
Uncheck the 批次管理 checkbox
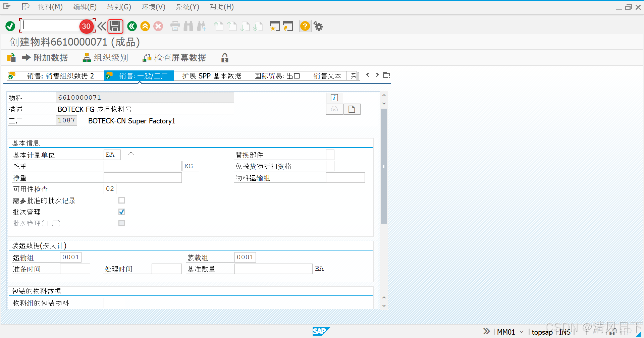click(121, 212)
